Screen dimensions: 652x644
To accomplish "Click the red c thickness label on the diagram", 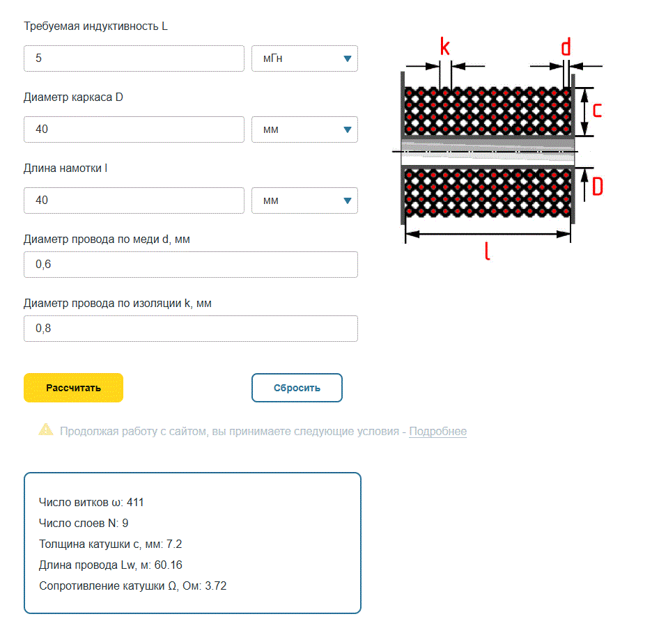I will point(597,110).
